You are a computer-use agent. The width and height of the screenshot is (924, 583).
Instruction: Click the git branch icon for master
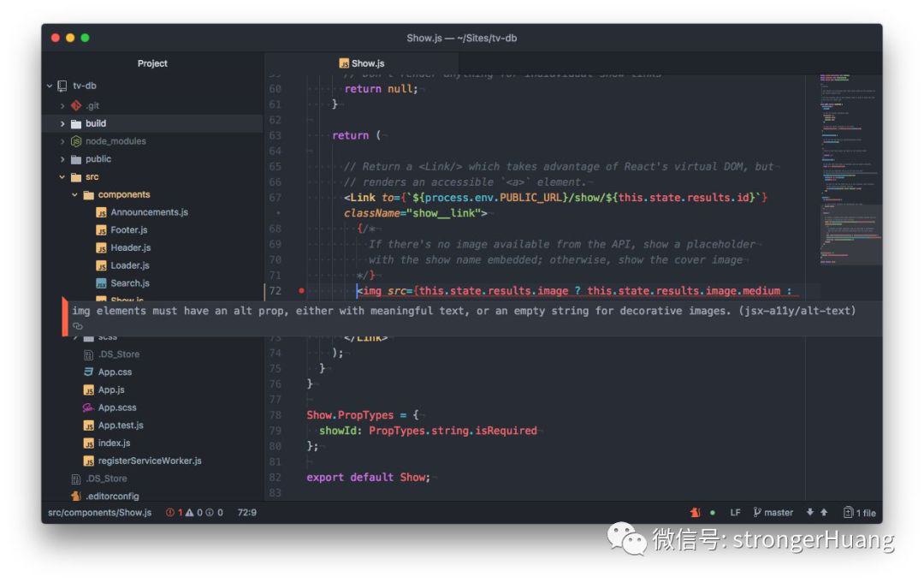(756, 512)
